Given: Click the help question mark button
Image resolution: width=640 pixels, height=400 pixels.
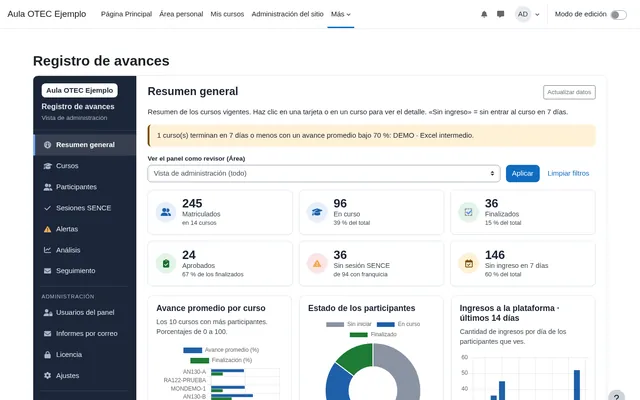Looking at the screenshot, I should [616, 396].
